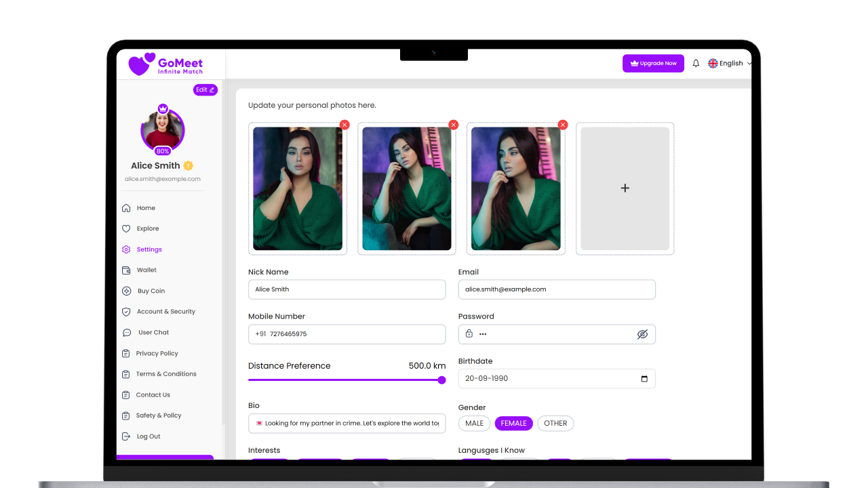Add a new photo with plus tile
This screenshot has width=868, height=488.
click(x=625, y=188)
